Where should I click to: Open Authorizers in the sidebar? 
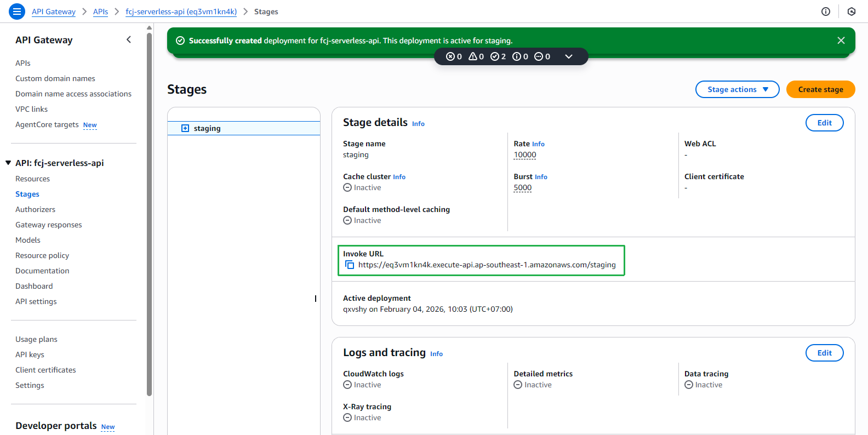click(36, 209)
